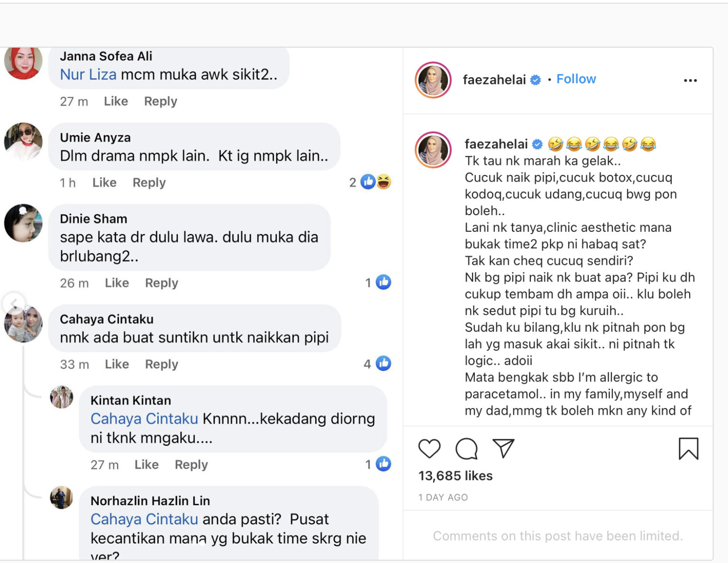The image size is (728, 563).
Task: Reply to Cahaya Cintaku's comment
Action: click(x=161, y=364)
